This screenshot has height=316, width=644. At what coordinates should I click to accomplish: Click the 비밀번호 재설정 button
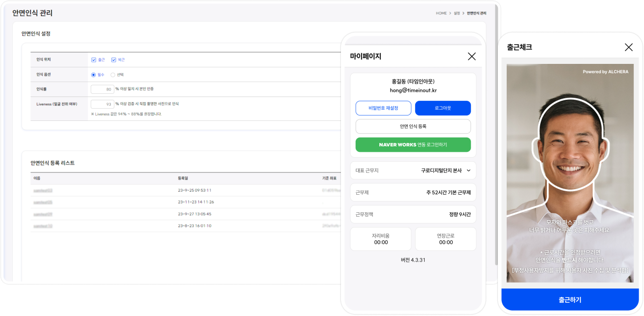(x=383, y=108)
